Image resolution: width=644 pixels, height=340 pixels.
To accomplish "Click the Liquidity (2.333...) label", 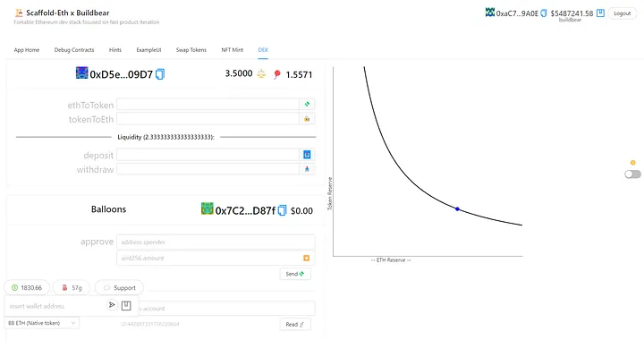I will click(166, 137).
